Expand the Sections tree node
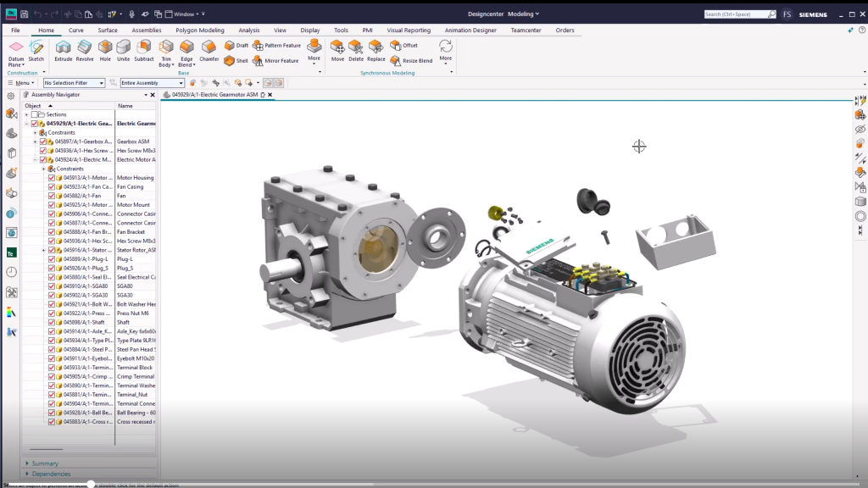 point(26,114)
